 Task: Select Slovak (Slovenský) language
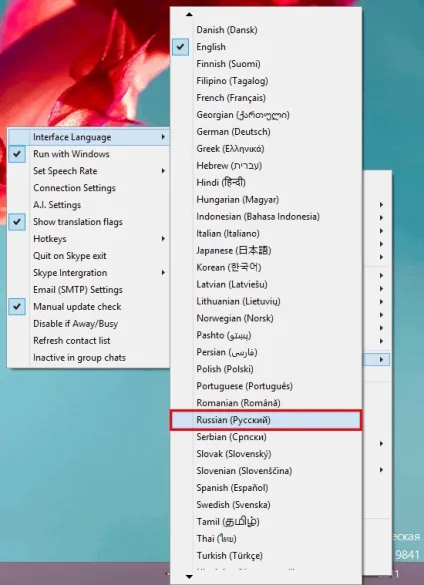point(266,454)
